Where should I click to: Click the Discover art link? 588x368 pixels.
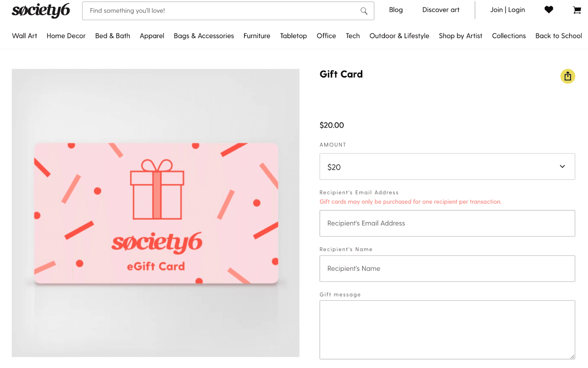[x=441, y=10]
